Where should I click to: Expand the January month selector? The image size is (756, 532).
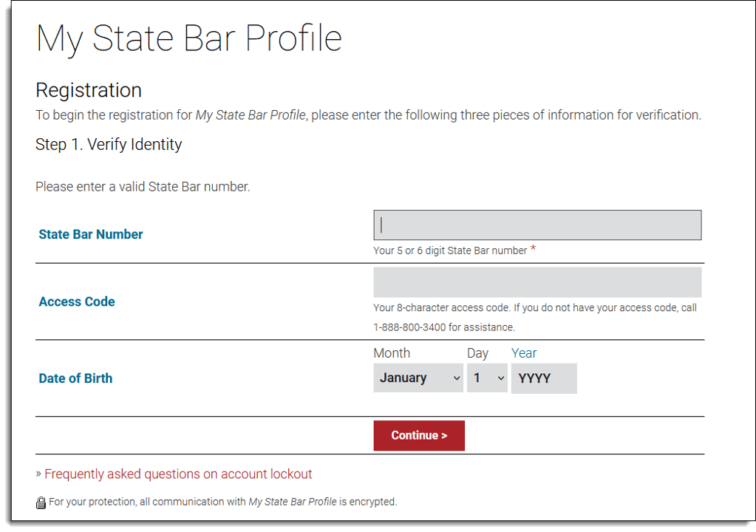(418, 378)
